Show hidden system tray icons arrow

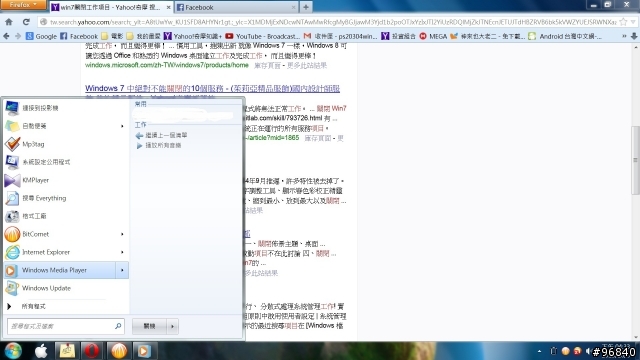click(x=540, y=351)
